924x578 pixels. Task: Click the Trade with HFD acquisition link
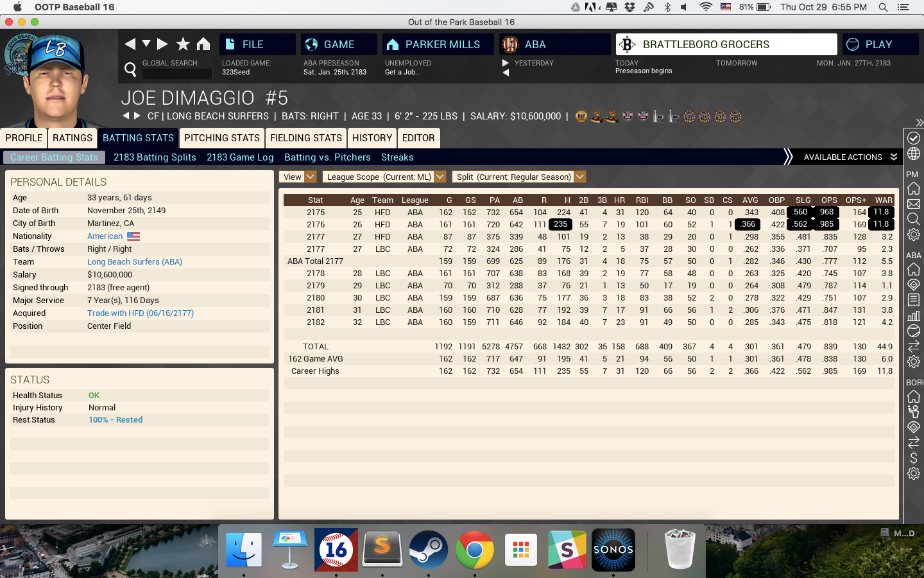141,313
